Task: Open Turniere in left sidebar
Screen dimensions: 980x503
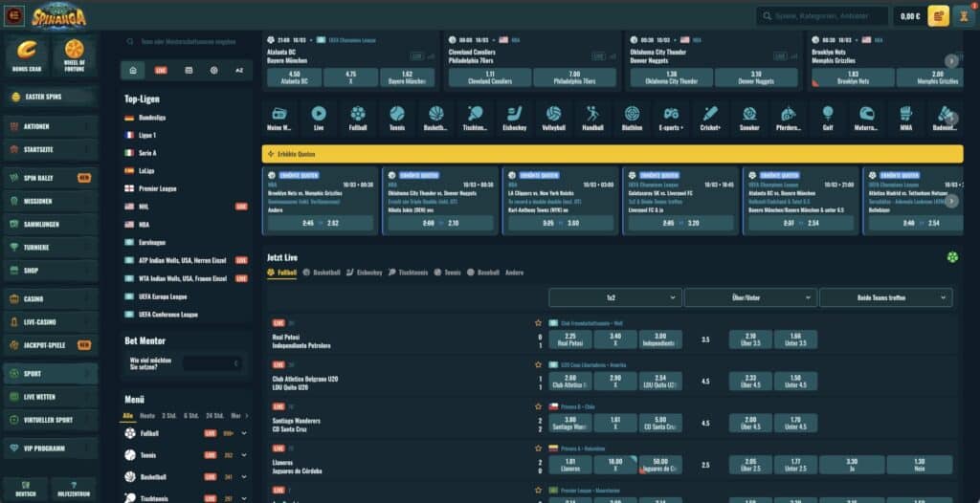Action: (51, 248)
